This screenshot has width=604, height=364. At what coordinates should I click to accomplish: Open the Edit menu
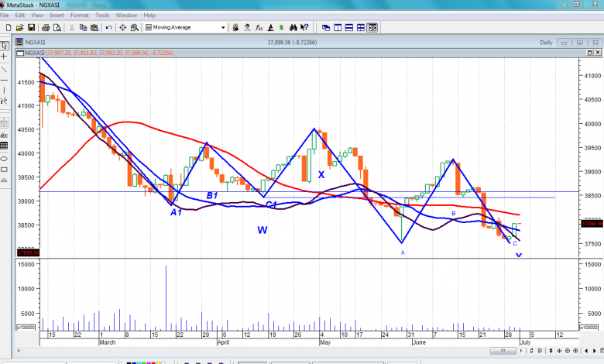[19, 15]
